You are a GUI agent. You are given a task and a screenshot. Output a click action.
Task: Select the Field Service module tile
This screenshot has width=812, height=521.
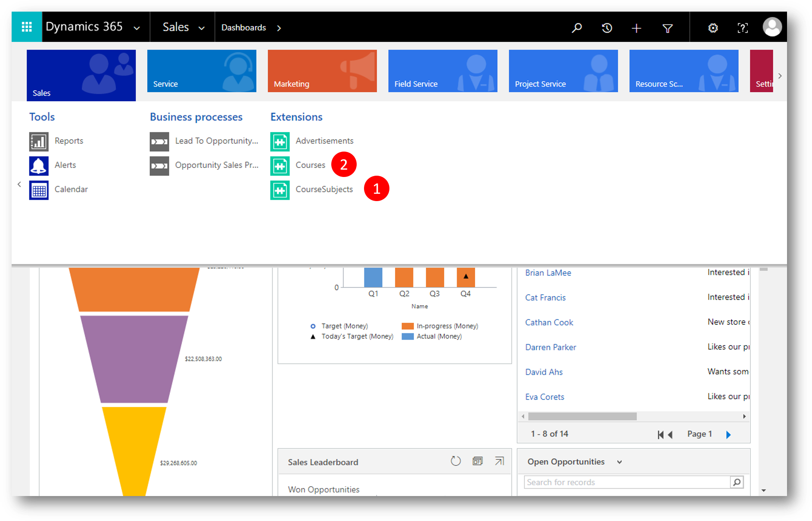pos(443,71)
